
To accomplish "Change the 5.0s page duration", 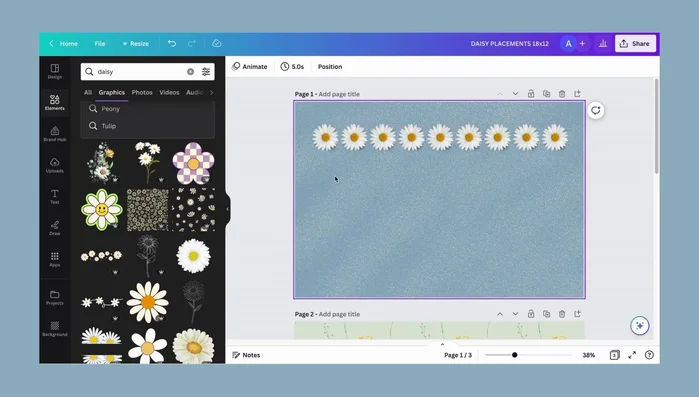I will click(292, 66).
